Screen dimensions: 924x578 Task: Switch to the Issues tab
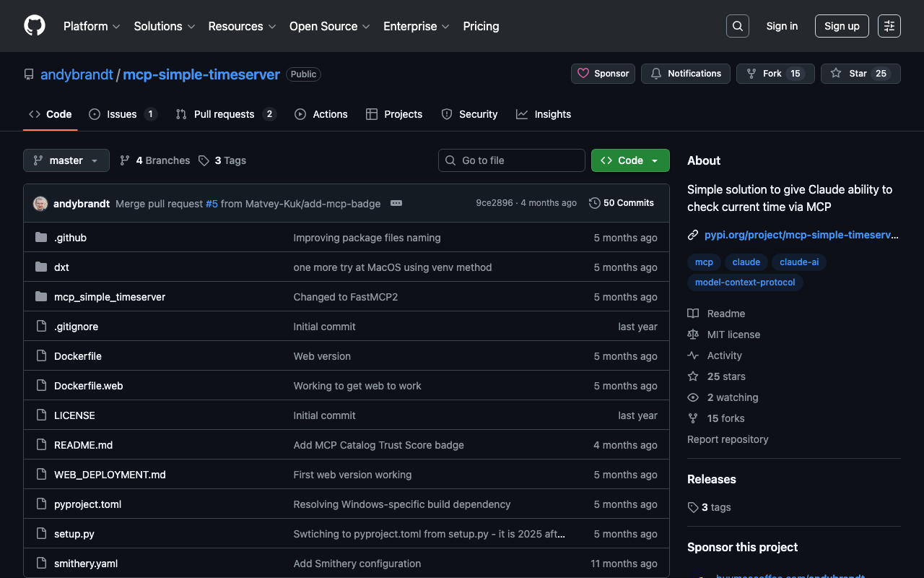click(122, 114)
